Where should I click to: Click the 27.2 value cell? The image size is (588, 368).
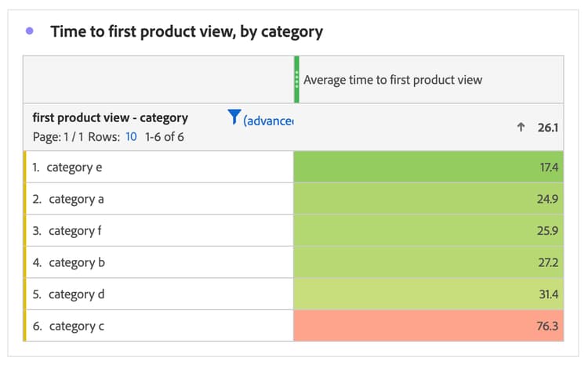[428, 262]
